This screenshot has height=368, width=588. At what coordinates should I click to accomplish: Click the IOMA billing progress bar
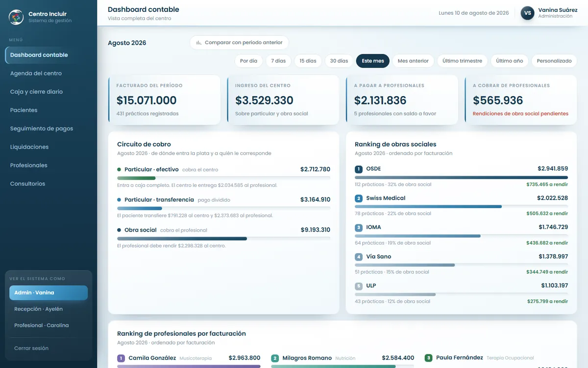[x=461, y=236]
